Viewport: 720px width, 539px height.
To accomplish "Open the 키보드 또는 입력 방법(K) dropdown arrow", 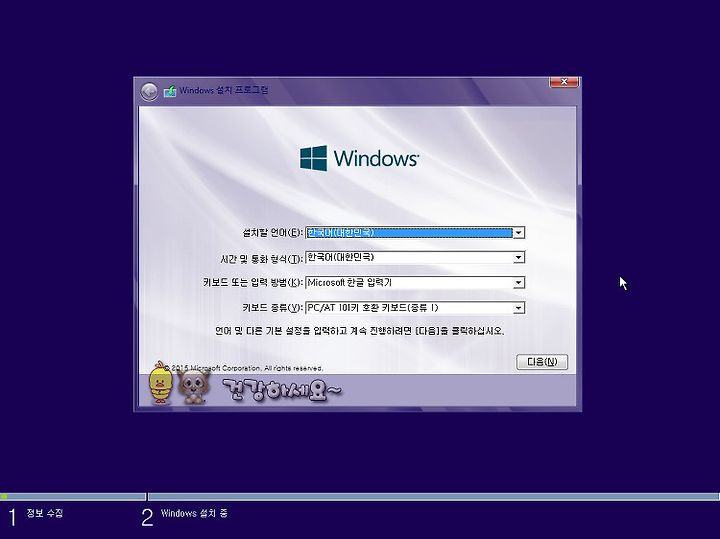I will [518, 283].
